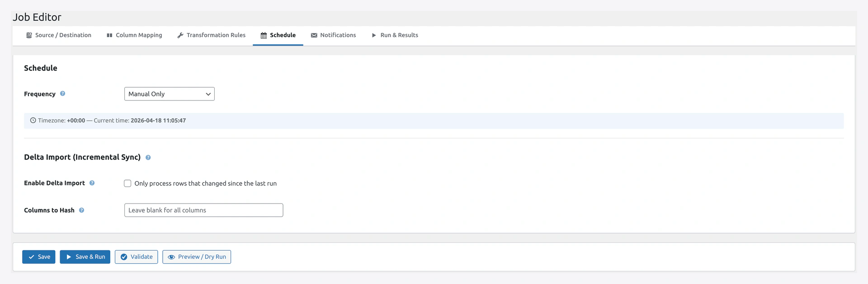This screenshot has width=868, height=284.
Task: Click the Columns to Hash help icon
Action: (82, 210)
